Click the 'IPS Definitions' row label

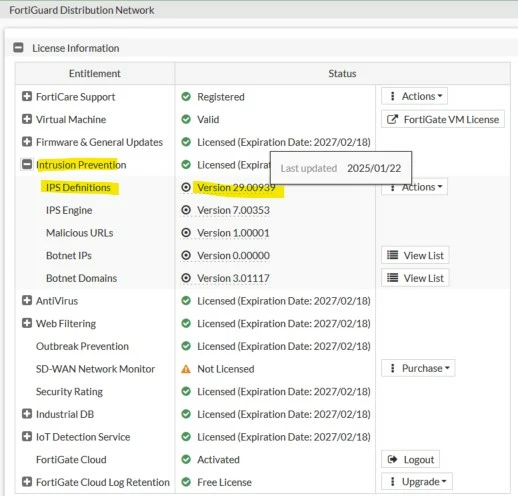78,187
